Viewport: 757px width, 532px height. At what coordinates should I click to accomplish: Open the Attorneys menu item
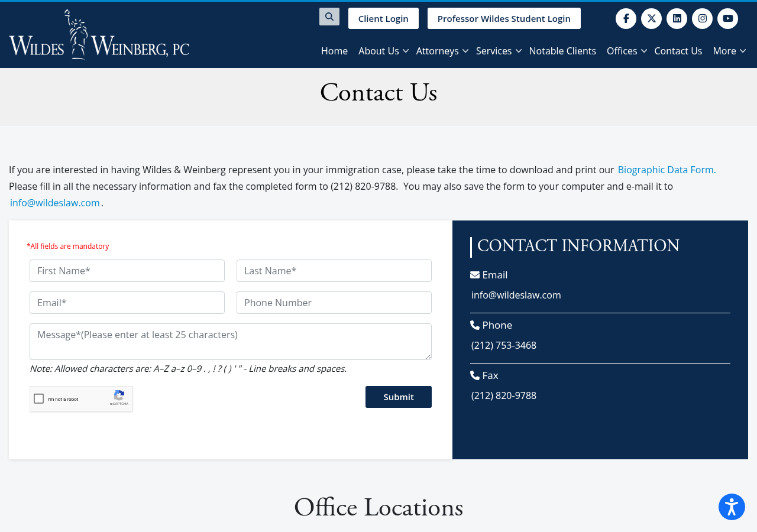tap(438, 51)
